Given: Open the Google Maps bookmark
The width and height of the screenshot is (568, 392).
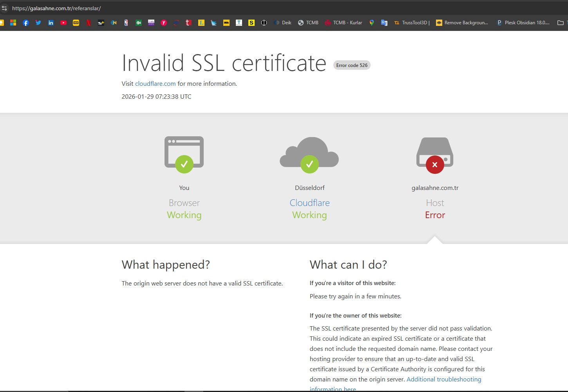Looking at the screenshot, I should point(372,23).
